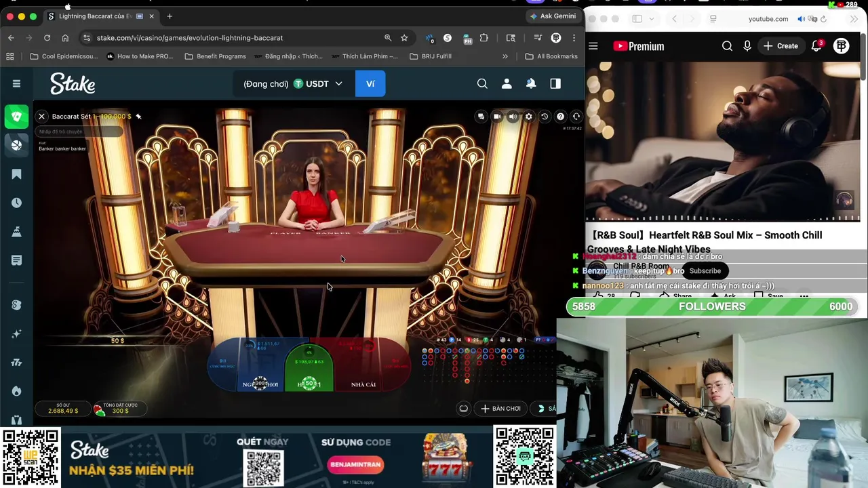This screenshot has height=488, width=868.
Task: Click the Chrome address bar URL
Action: coord(190,38)
